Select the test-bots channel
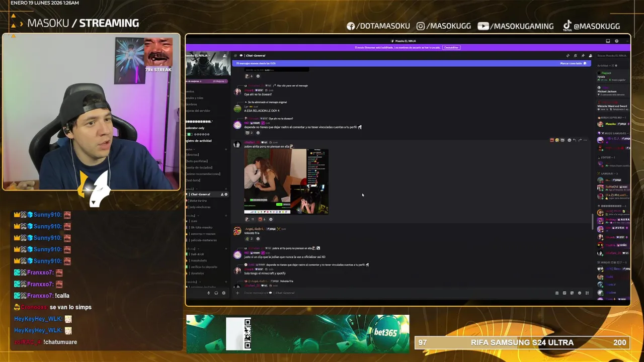Image resolution: width=644 pixels, height=362 pixels. point(193,180)
